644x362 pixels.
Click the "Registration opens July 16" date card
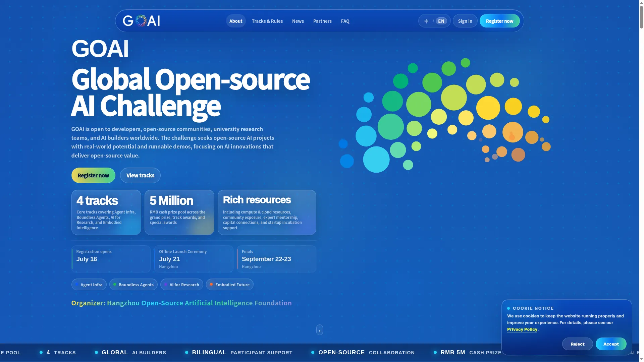pyautogui.click(x=111, y=259)
